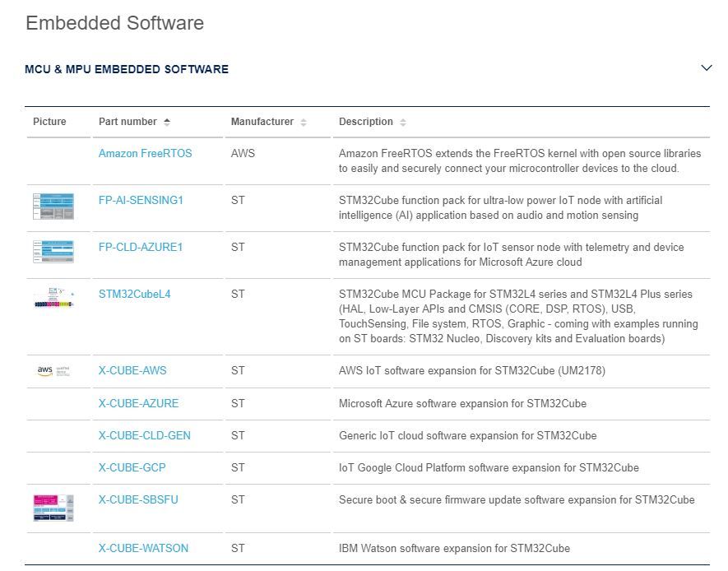728x571 pixels.
Task: Collapse the MCU & MPU Embedded Software section chevron
Action: [x=706, y=68]
